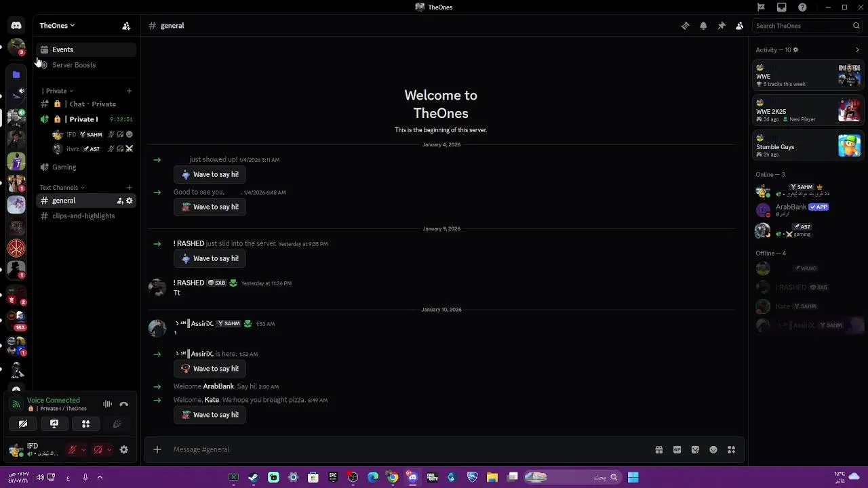Open Windows Start button on taskbar
This screenshot has width=868, height=488.
coord(633,477)
